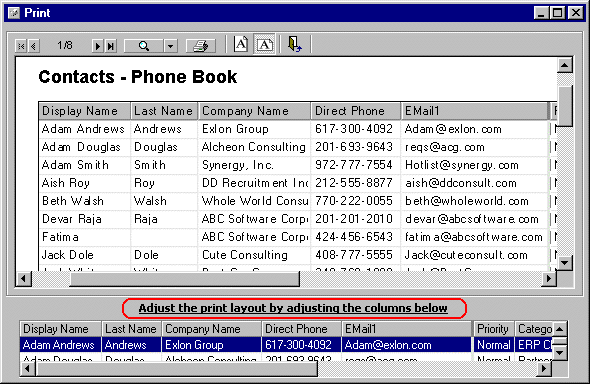Click the lower grid horizontal scrollbar thumb
The height and width of the screenshot is (384, 590).
point(176,369)
